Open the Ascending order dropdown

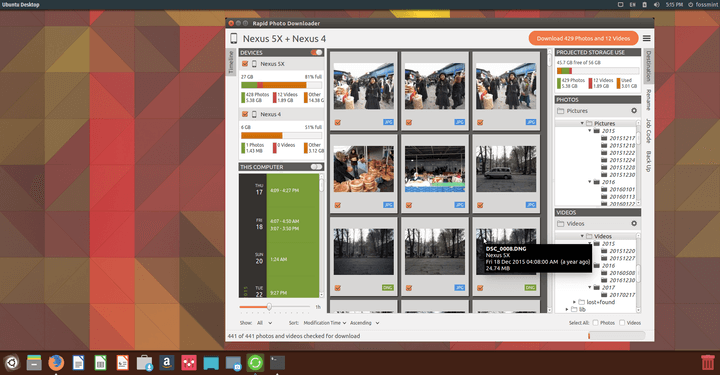coord(365,323)
